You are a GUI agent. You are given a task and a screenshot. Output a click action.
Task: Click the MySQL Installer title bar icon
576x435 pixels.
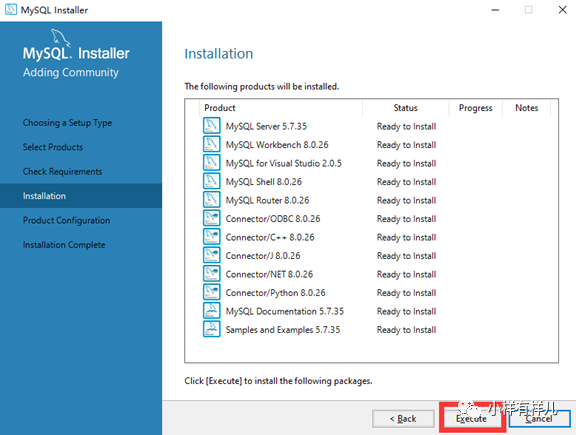coord(11,10)
